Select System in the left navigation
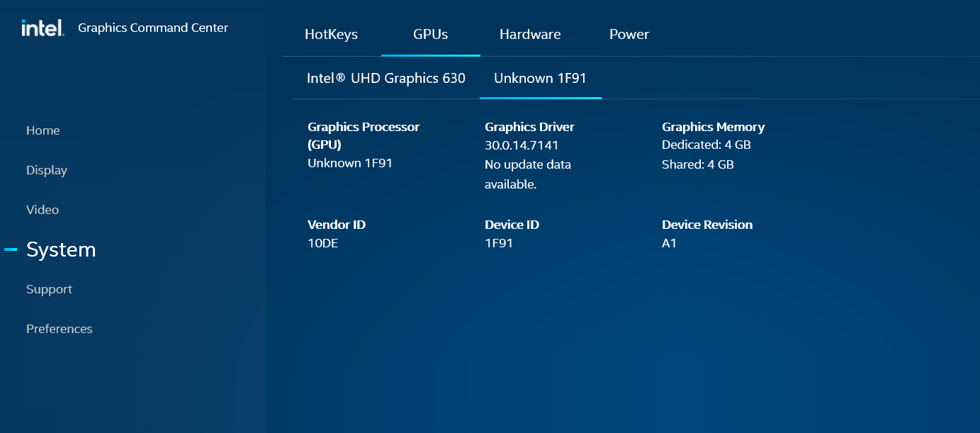Screen dimensions: 980x433 click(61, 249)
